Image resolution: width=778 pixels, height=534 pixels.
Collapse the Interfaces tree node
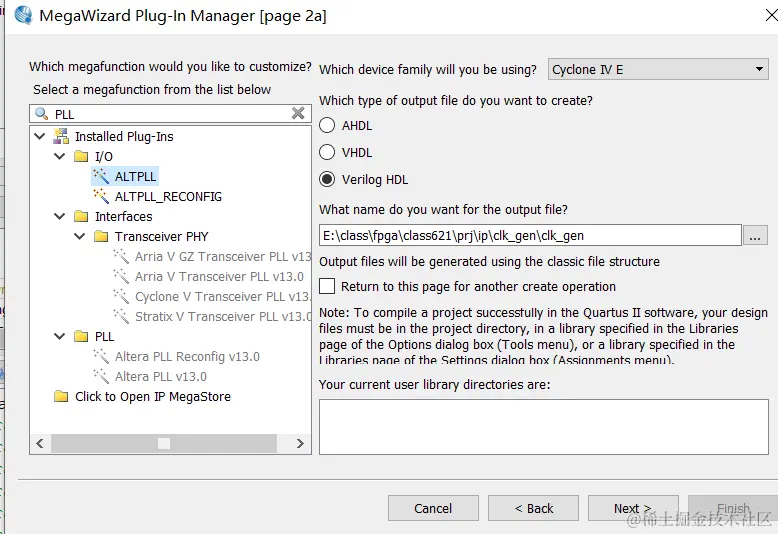coord(60,216)
